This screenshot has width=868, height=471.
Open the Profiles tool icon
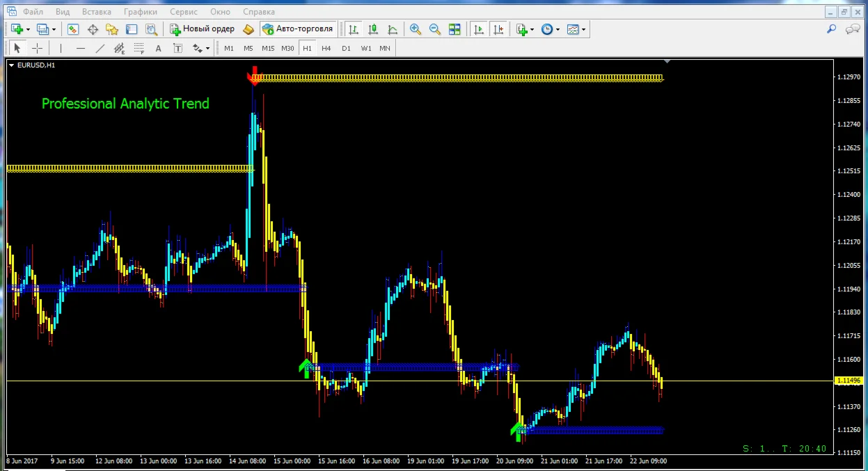(42, 29)
